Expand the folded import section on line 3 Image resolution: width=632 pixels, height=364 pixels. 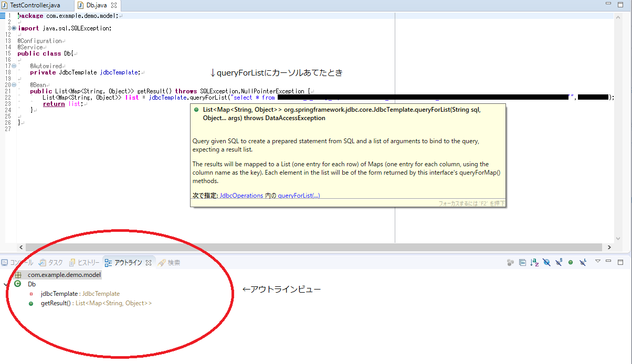[x=14, y=28]
